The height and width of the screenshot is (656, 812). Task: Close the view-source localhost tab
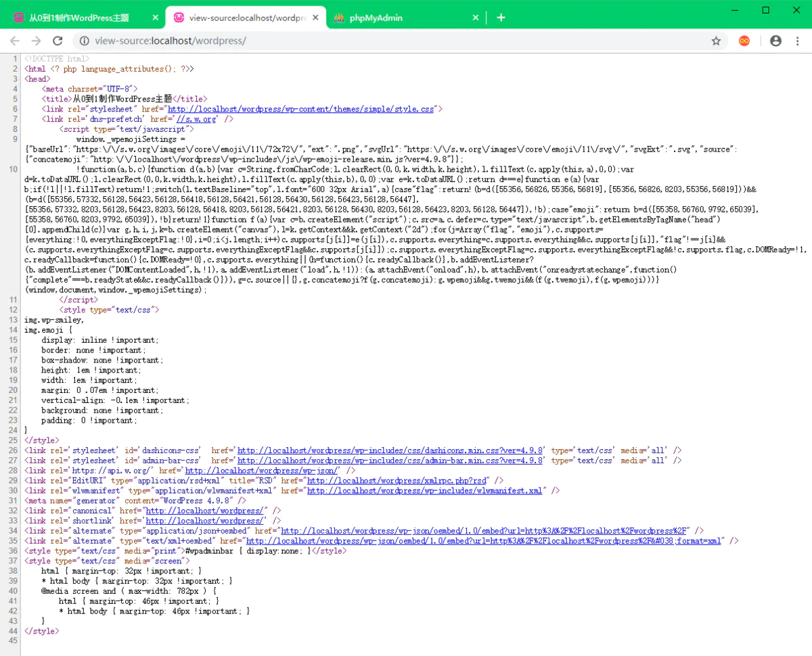coord(315,18)
